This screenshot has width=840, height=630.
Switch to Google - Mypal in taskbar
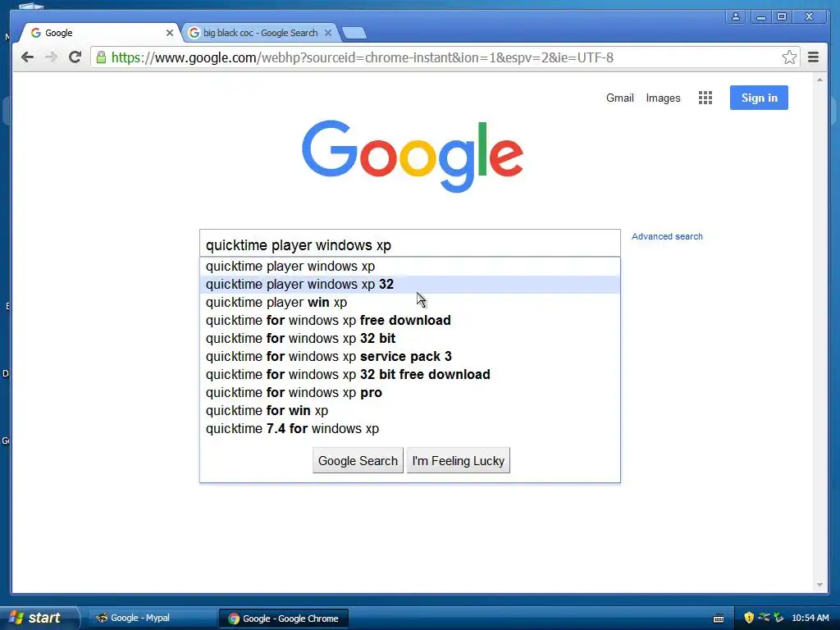(x=151, y=619)
